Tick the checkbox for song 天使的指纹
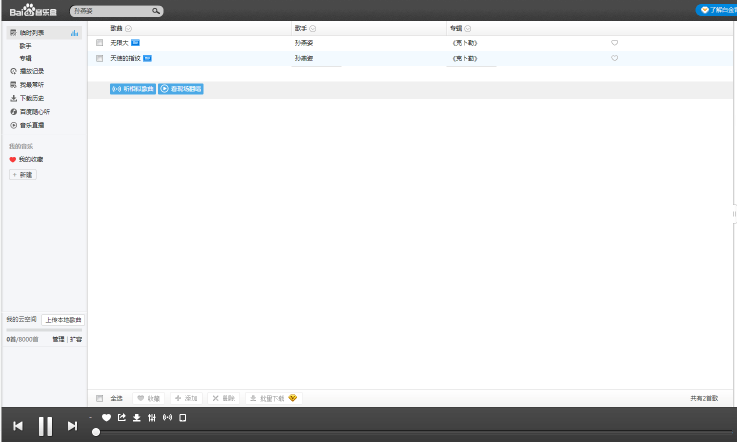The width and height of the screenshot is (737, 442). pyautogui.click(x=99, y=58)
